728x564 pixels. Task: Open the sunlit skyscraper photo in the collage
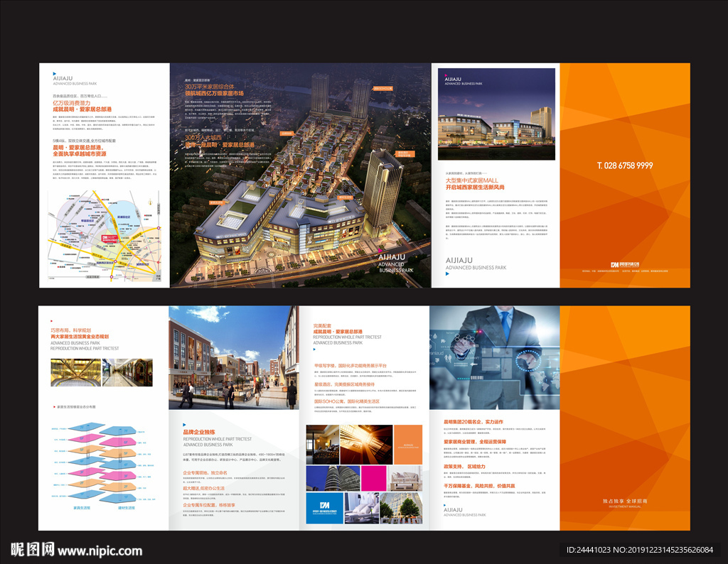pyautogui.click(x=366, y=445)
